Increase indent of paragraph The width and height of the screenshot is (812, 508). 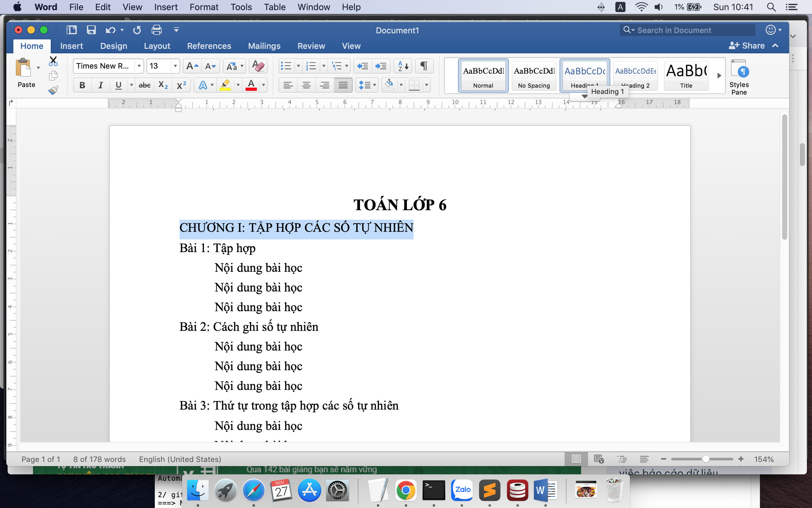[x=381, y=66]
